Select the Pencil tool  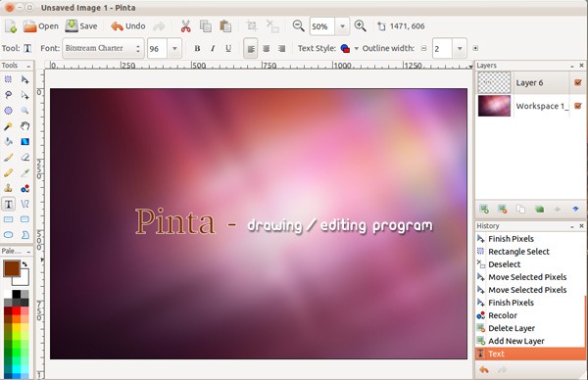click(x=8, y=172)
